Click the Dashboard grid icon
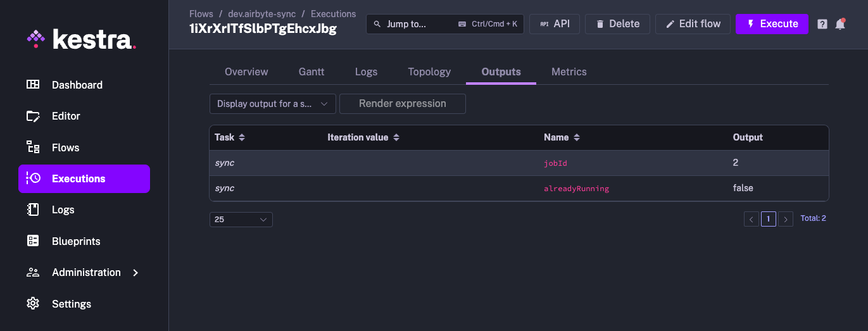Image resolution: width=868 pixels, height=331 pixels. 33,85
